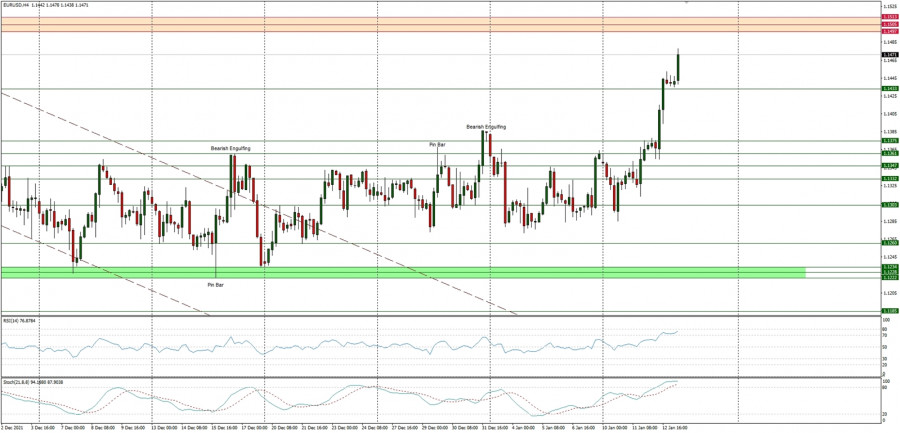Click the 12 Jan 16:00 time axis label
The image size is (900, 433).
674,428
